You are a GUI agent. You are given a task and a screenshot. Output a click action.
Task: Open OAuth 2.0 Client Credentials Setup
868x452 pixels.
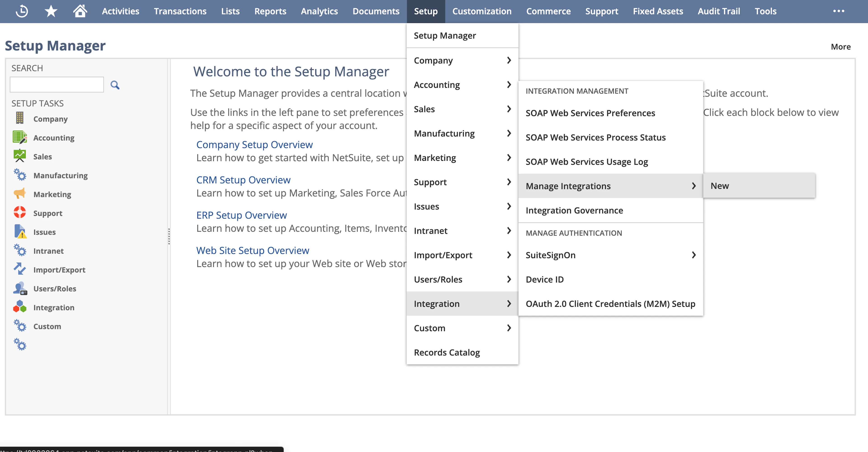coord(611,304)
